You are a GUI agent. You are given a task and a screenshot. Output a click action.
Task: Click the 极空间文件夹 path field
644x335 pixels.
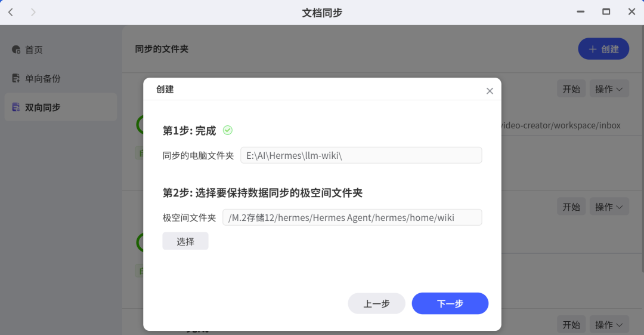coord(352,217)
